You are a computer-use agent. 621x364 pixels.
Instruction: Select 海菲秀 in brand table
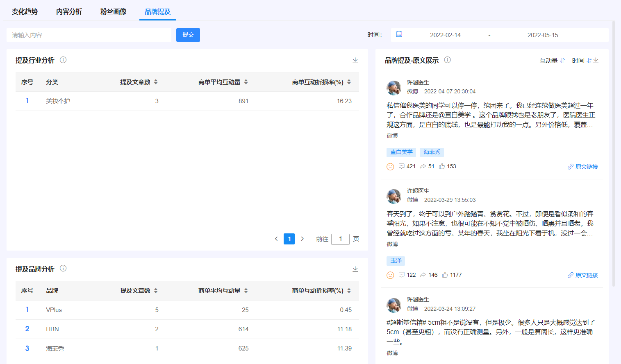55,348
